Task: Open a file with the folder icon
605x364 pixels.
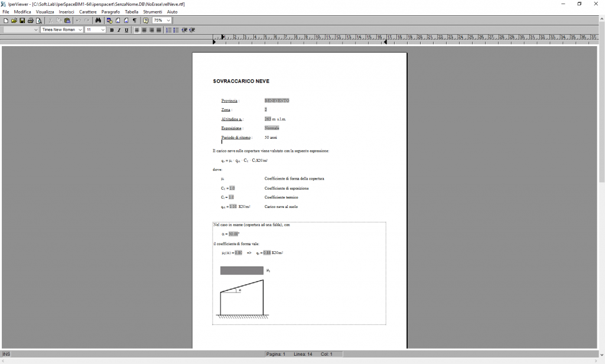Action: [14, 21]
